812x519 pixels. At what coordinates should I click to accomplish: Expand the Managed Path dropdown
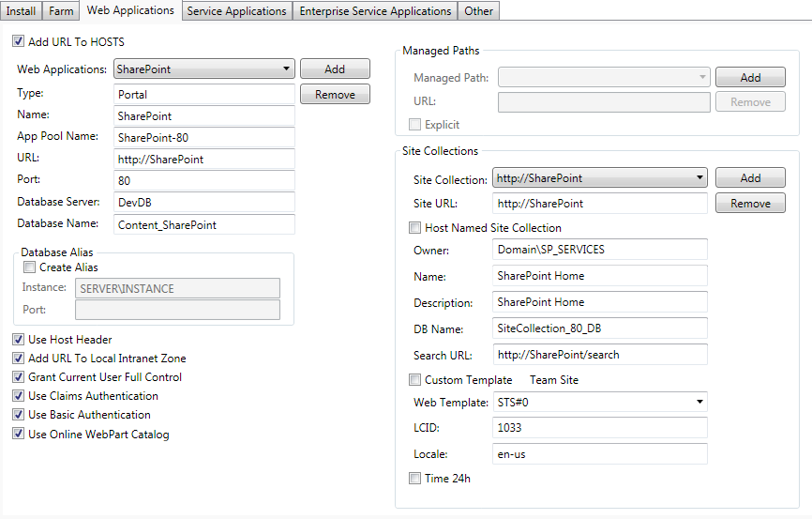(604, 77)
